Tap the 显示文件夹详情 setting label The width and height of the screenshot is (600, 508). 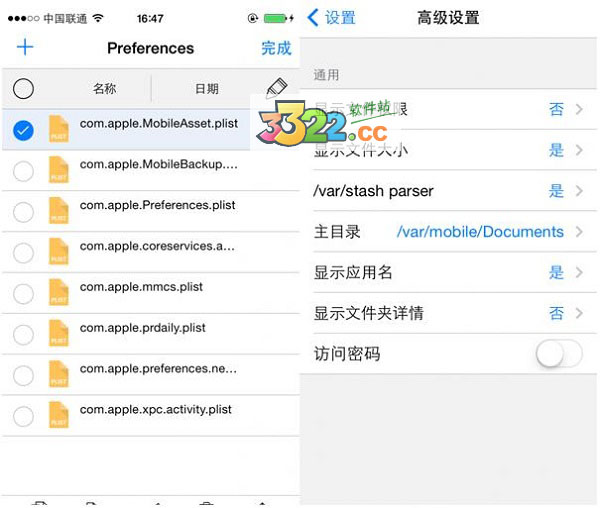[369, 313]
